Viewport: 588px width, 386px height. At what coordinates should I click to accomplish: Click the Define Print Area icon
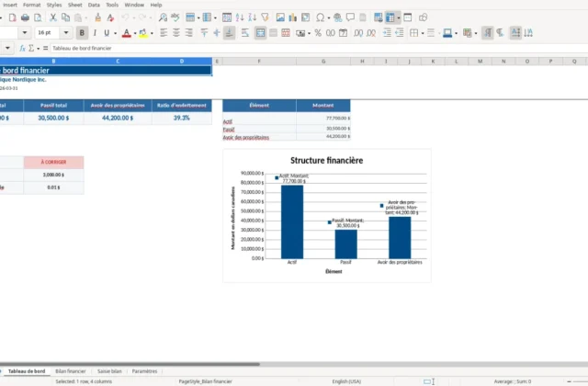(x=378, y=17)
